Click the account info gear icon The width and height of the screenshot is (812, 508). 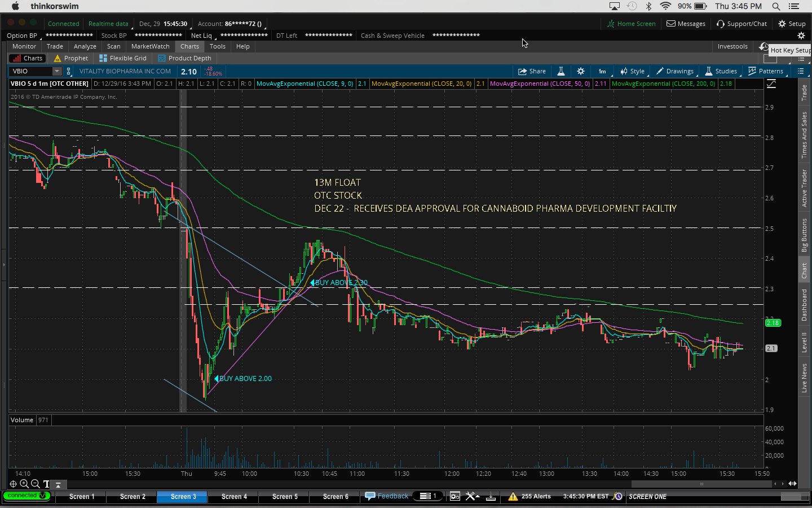click(801, 35)
